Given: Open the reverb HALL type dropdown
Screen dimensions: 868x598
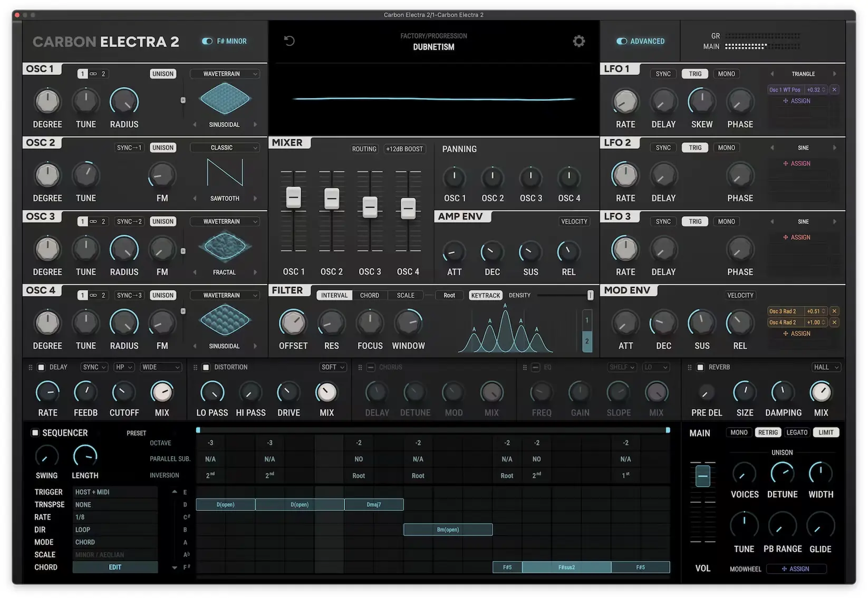Looking at the screenshot, I should [826, 367].
